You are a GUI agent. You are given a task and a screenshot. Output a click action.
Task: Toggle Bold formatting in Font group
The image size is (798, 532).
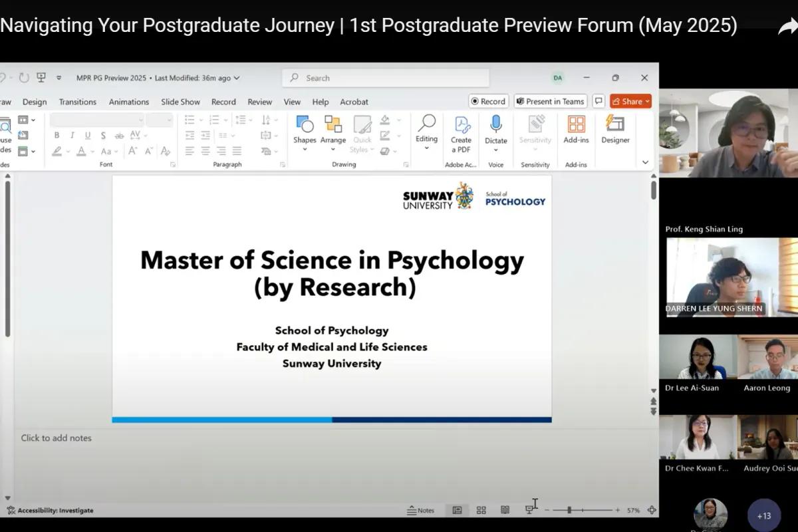click(x=57, y=135)
